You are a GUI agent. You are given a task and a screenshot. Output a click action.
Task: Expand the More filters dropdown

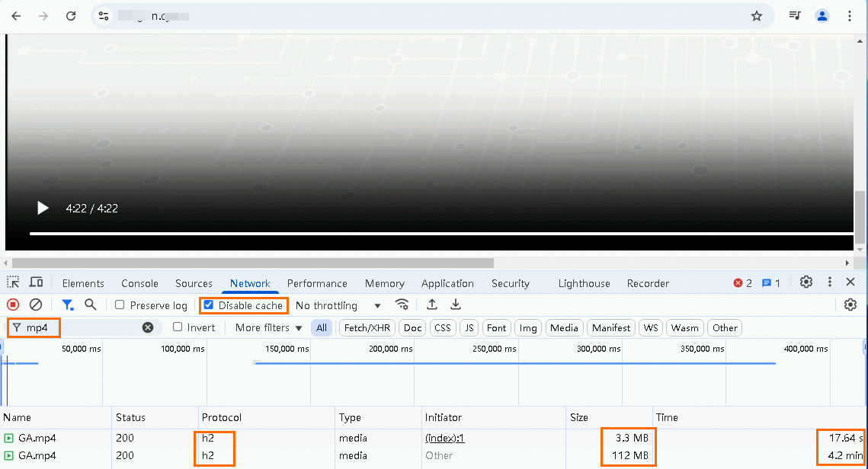pyautogui.click(x=268, y=327)
